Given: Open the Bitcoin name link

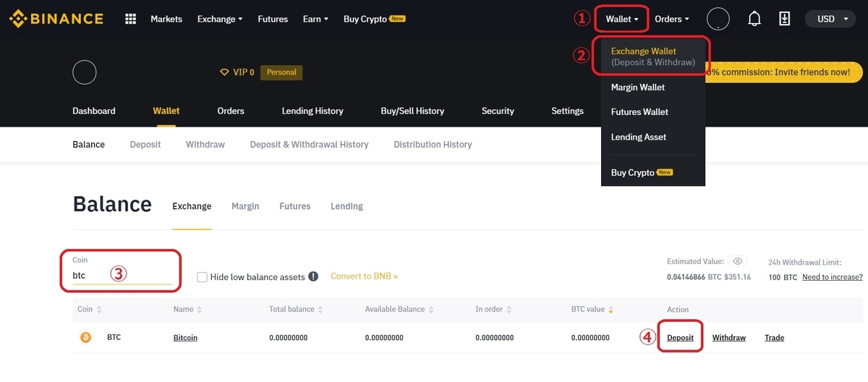Looking at the screenshot, I should pos(185,338).
